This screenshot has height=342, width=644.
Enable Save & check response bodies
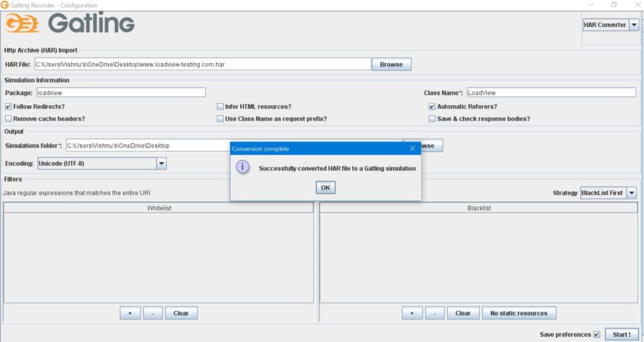432,119
